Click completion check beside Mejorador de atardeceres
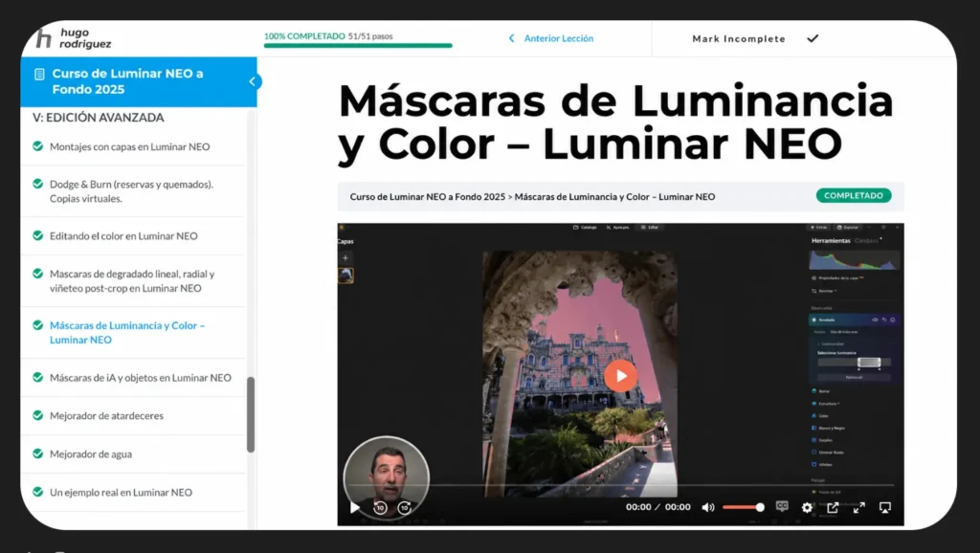The width and height of the screenshot is (980, 553). 38,415
